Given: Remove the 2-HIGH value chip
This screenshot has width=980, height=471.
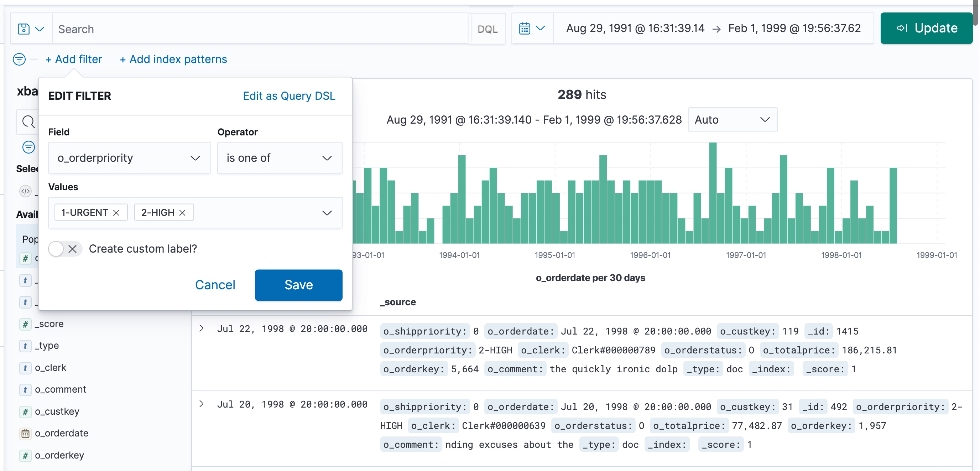Looking at the screenshot, I should [x=183, y=213].
